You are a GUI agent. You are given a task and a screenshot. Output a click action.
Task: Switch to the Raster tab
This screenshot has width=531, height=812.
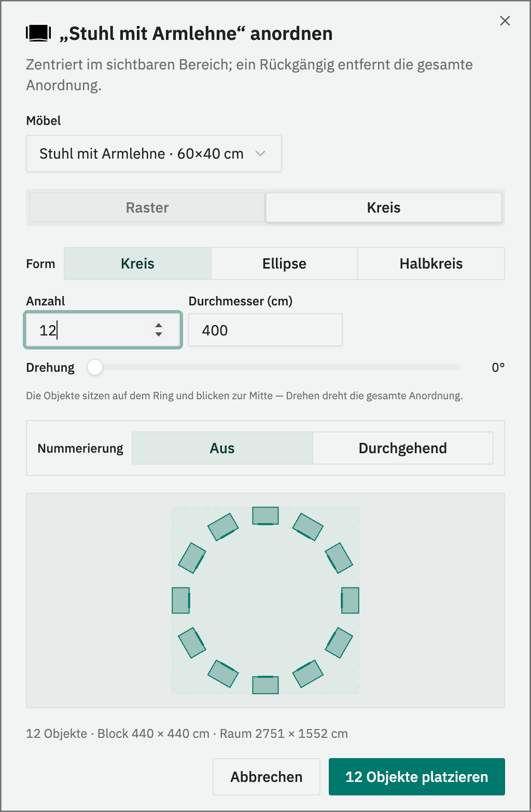click(x=147, y=207)
